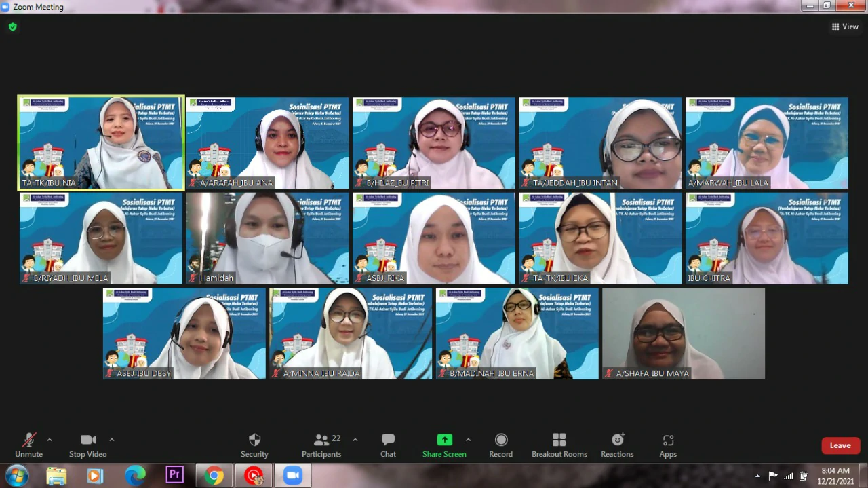Expand the audio options arrow next to Unmute
This screenshot has height=488, width=868.
point(50,440)
